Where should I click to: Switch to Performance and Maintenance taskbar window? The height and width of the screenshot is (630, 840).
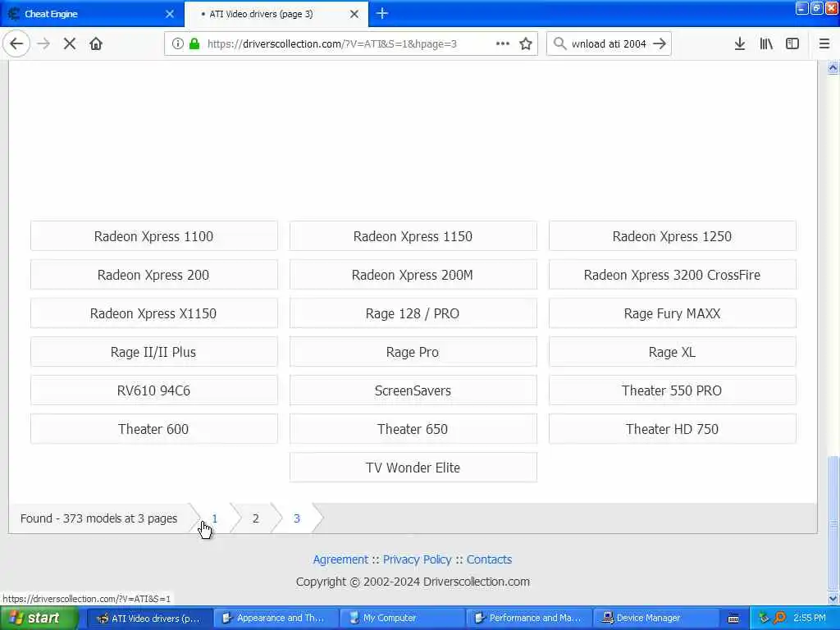pyautogui.click(x=529, y=619)
